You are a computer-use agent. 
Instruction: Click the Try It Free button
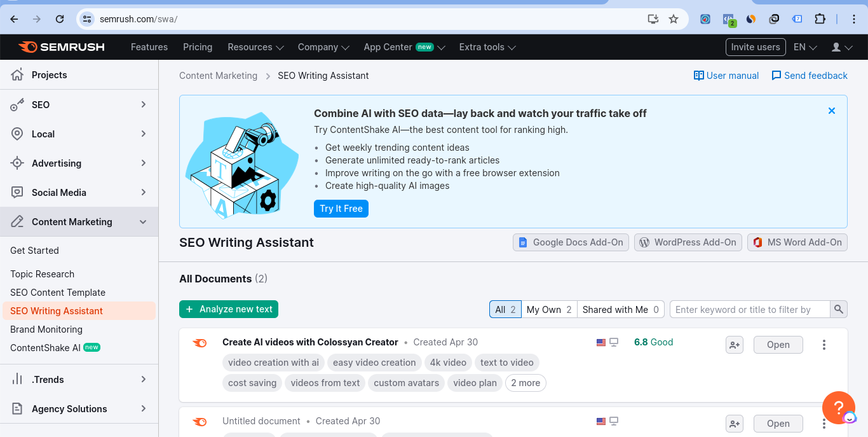[341, 209]
